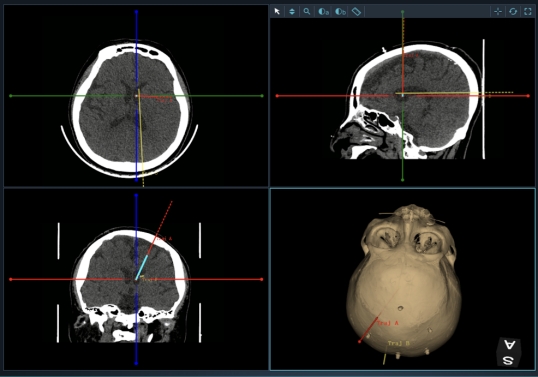Activate the slice scroll up-down tool
The height and width of the screenshot is (377, 538).
[x=292, y=12]
